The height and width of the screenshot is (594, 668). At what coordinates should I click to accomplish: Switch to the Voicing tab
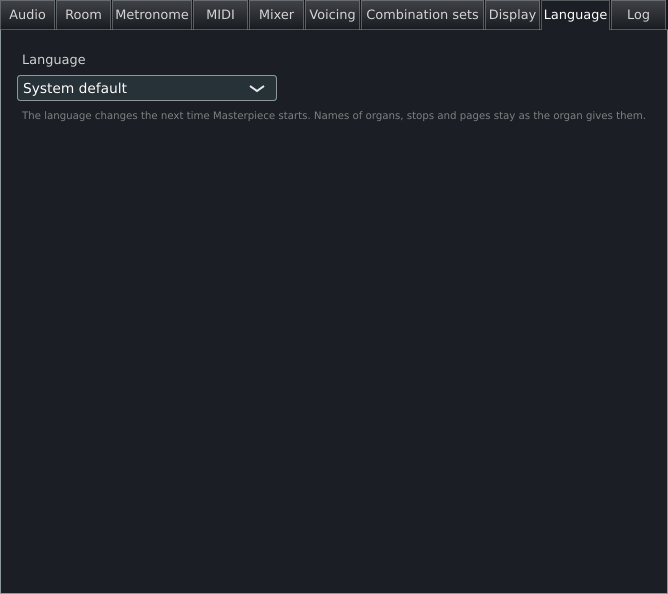coord(332,15)
